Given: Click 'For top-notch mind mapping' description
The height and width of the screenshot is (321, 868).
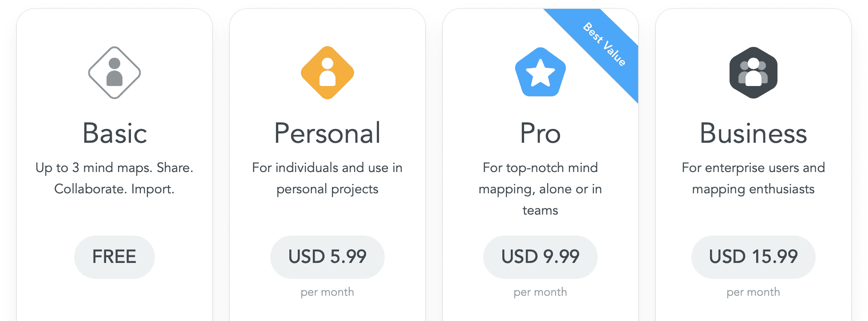Looking at the screenshot, I should pyautogui.click(x=541, y=189).
